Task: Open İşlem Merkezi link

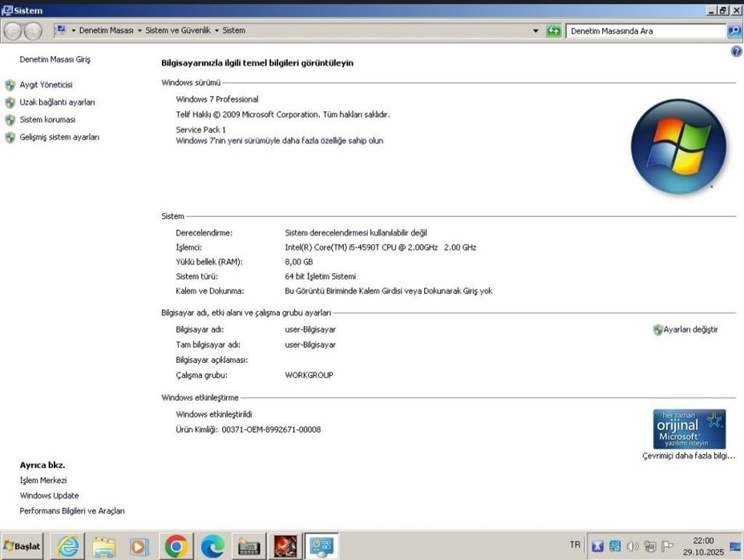Action: click(43, 481)
